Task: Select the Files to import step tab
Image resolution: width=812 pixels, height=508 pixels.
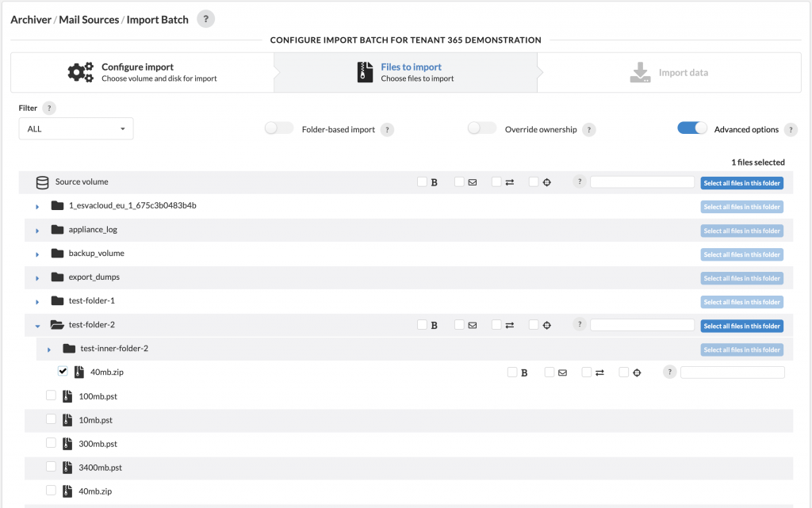Action: [x=405, y=72]
